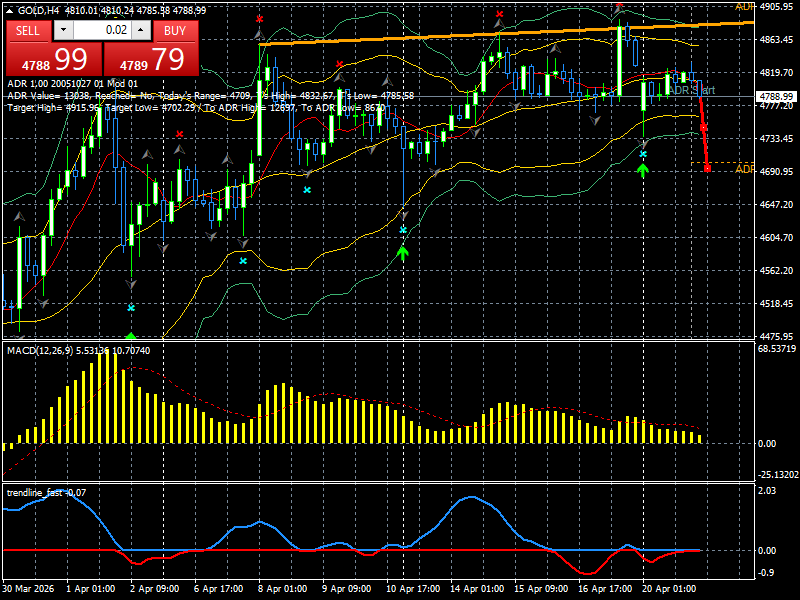Click the ADR 1,00 20051027 info line
This screenshot has height=600, width=800.
coord(72,84)
